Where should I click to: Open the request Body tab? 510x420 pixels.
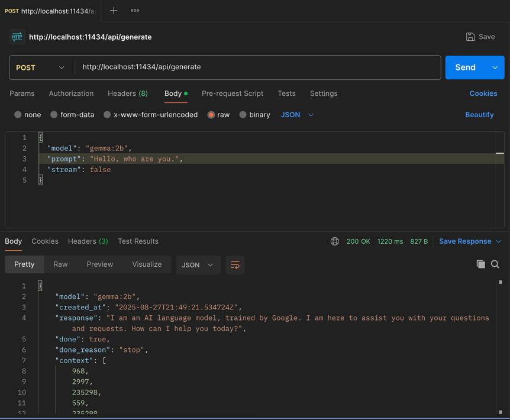[x=176, y=93]
